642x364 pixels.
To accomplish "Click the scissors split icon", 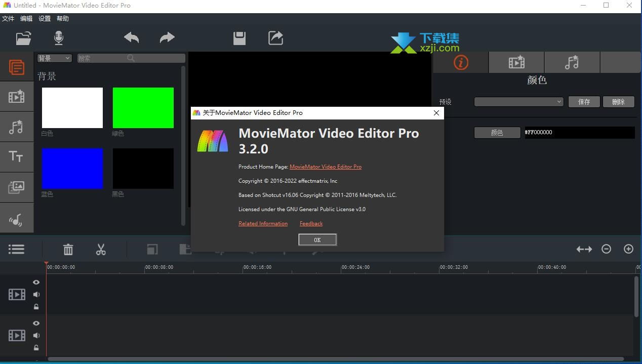I will [x=101, y=249].
